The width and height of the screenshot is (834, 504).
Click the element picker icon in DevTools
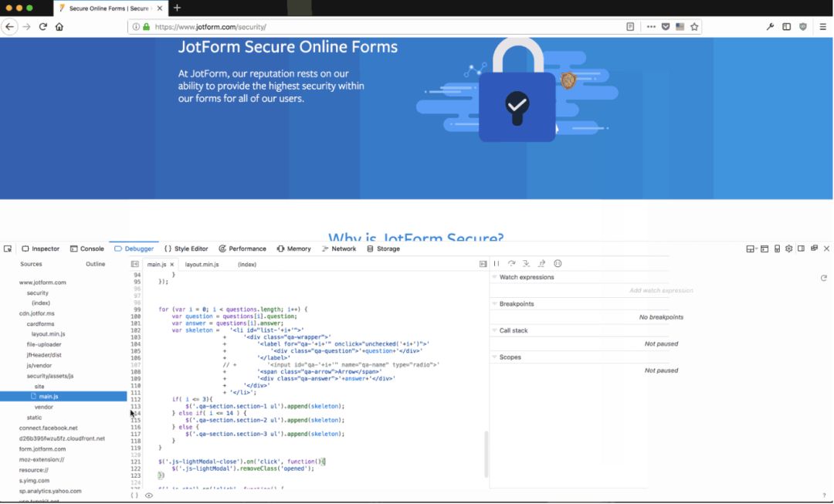tap(8, 249)
